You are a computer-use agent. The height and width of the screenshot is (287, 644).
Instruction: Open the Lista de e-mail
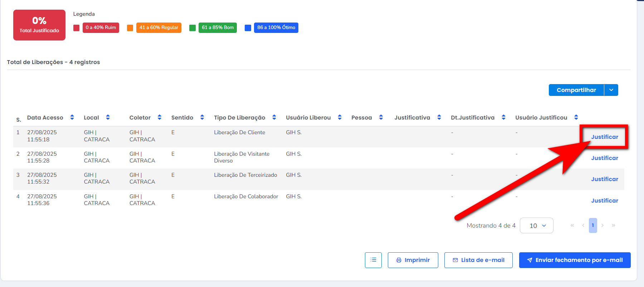tap(478, 260)
